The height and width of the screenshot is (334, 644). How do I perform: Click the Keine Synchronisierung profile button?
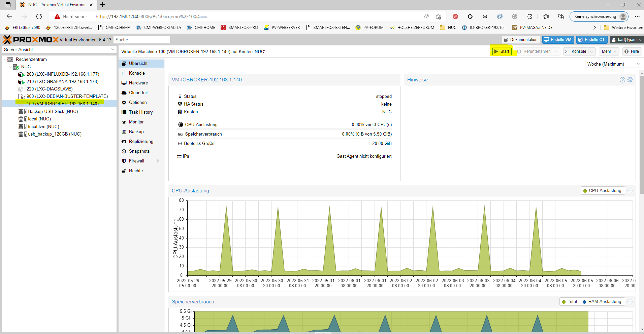(x=599, y=16)
